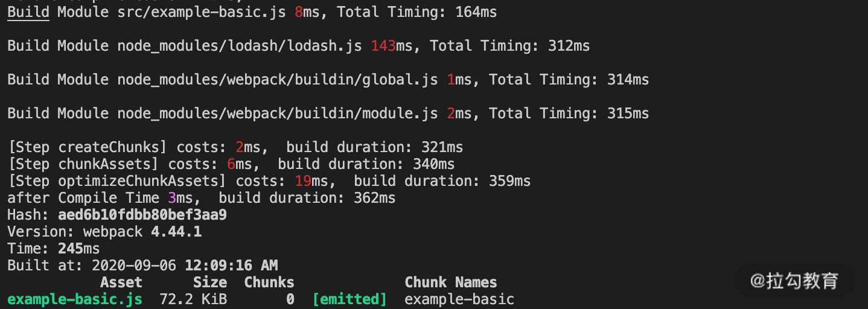Click the green [emitted] status tag
The height and width of the screenshot is (309, 868).
click(350, 299)
